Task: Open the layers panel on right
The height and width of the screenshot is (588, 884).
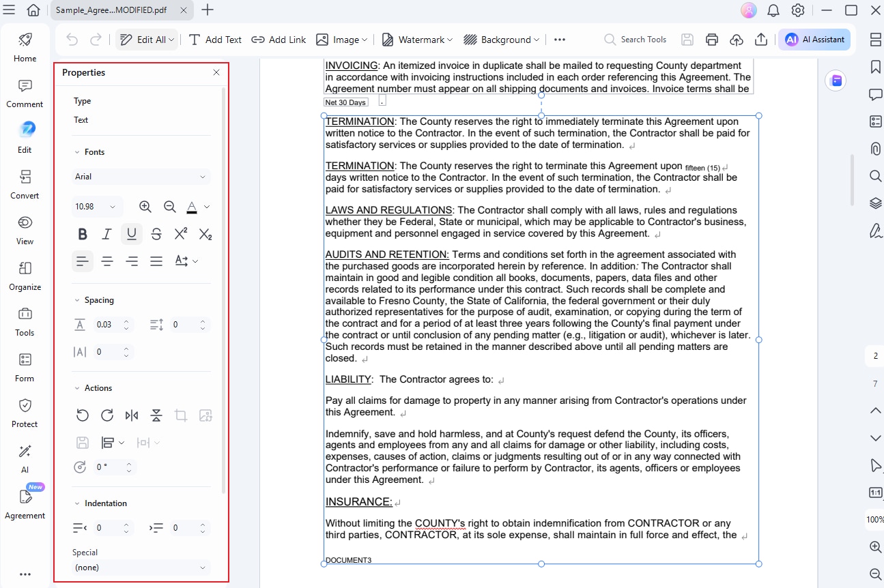Action: click(876, 203)
